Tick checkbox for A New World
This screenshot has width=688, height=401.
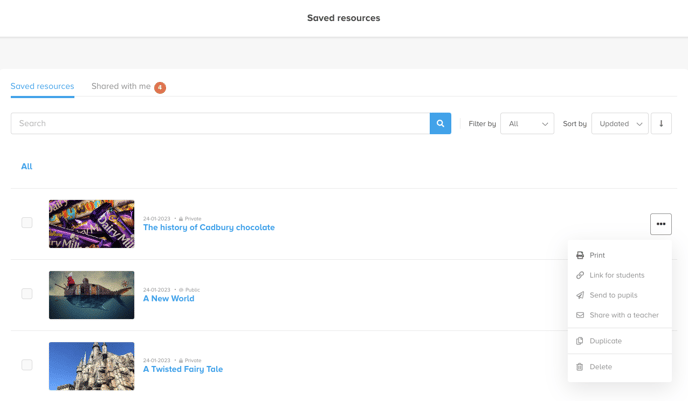[27, 294]
